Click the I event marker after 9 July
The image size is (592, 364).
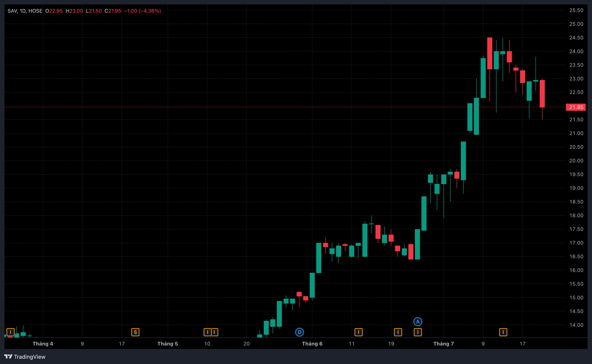503,332
